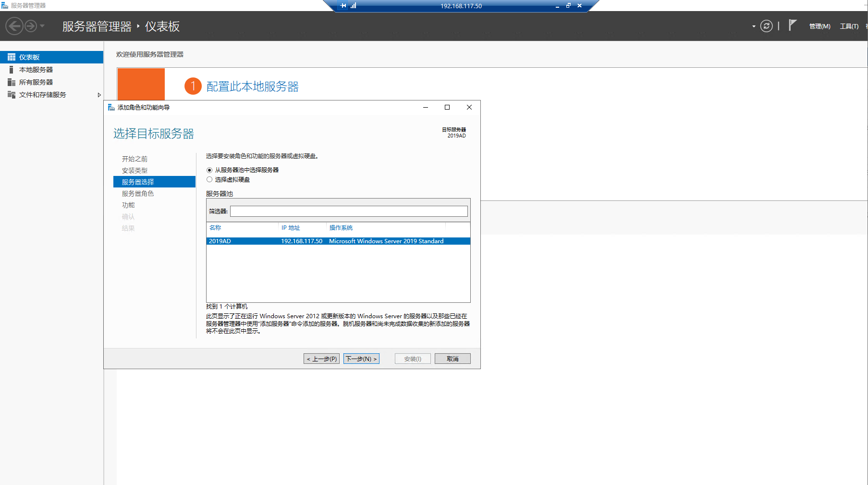The height and width of the screenshot is (485, 868).
Task: Click the 所有服务器 icon in sidebar
Action: point(12,82)
